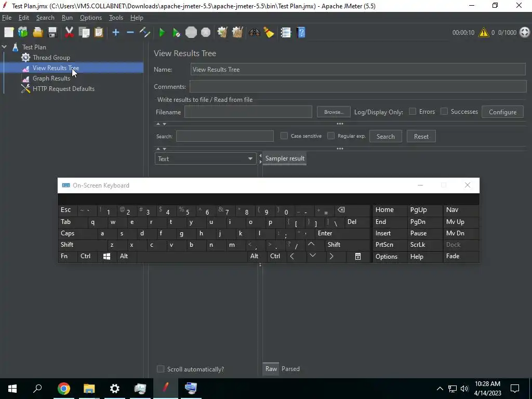Click the Search button
This screenshot has width=532, height=399.
coord(385,137)
